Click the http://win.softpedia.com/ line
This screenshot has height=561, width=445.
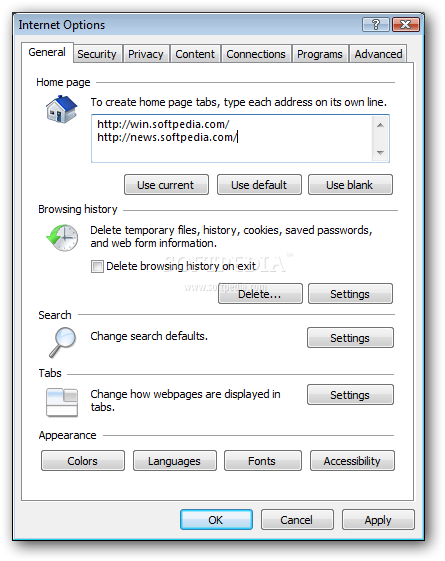point(163,124)
